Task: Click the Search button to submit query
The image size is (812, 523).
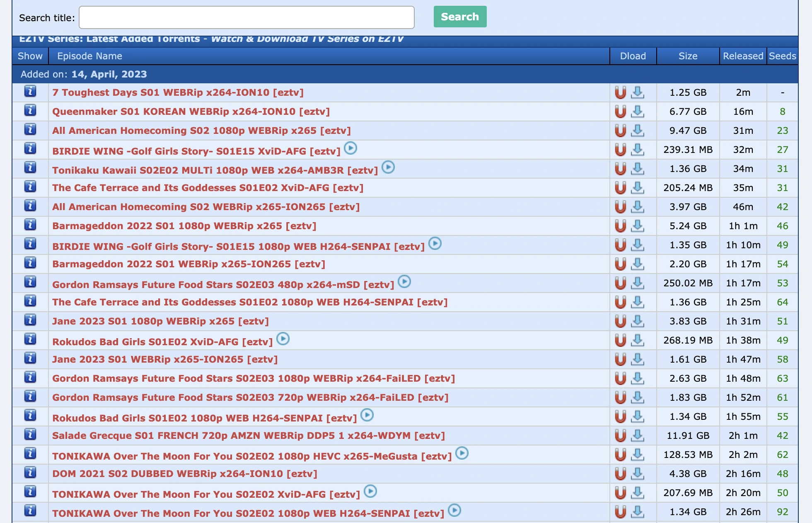Action: (x=460, y=17)
